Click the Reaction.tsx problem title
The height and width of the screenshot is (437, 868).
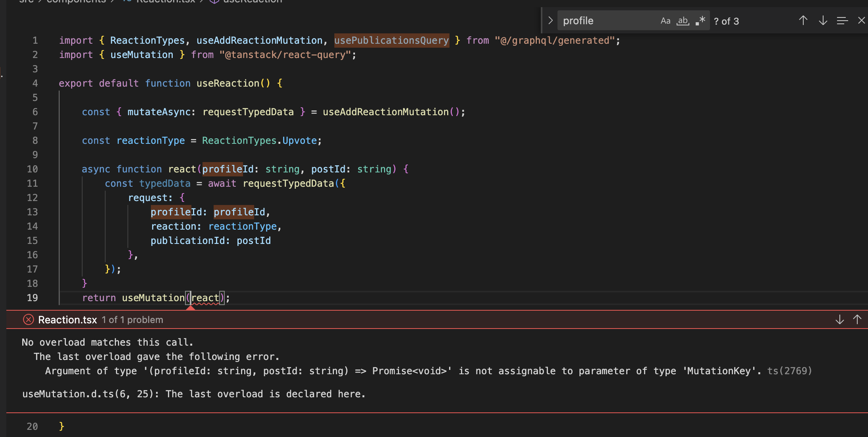point(68,320)
